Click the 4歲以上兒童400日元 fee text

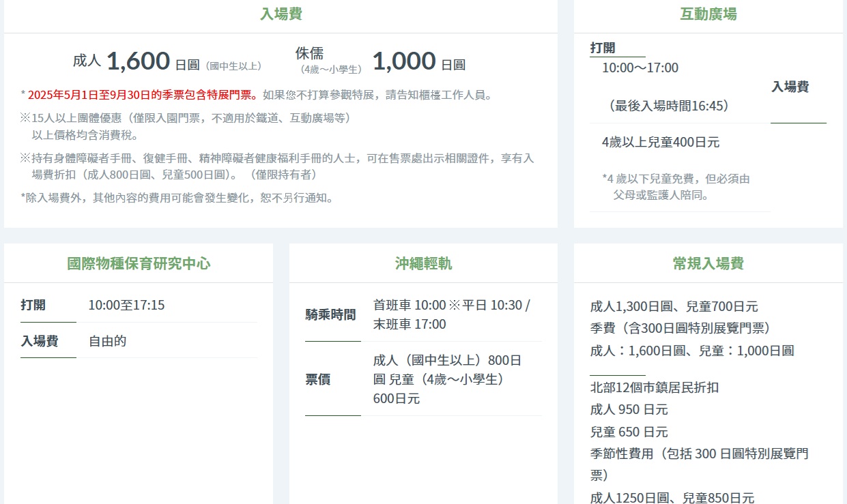coord(660,143)
